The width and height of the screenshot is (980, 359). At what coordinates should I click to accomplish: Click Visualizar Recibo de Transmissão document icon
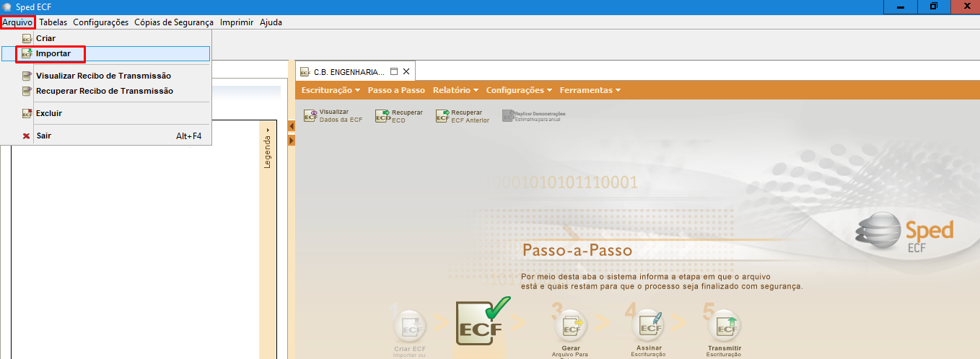pyautogui.click(x=27, y=76)
